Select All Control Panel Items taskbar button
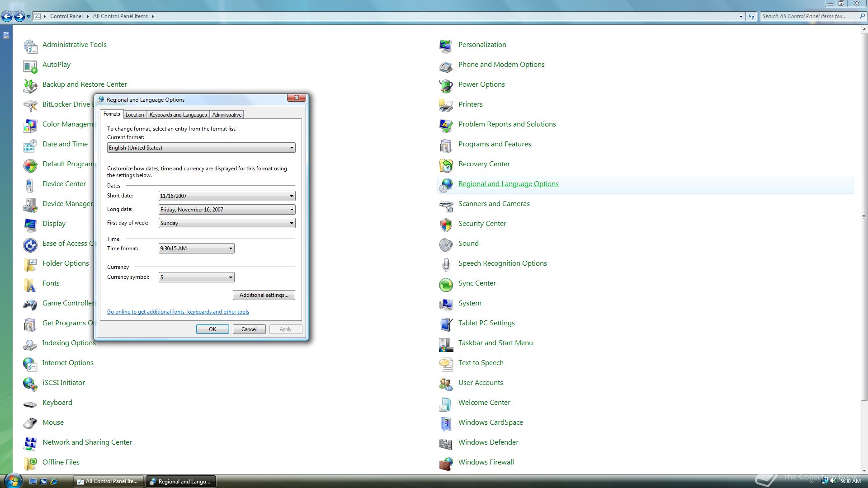868x488 pixels. [108, 482]
